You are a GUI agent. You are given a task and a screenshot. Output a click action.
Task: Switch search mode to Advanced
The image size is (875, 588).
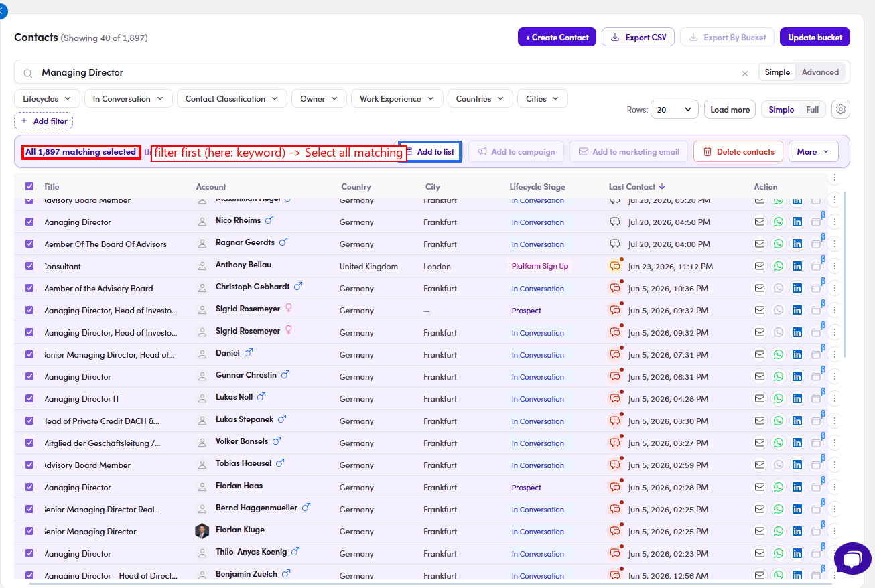pos(821,72)
